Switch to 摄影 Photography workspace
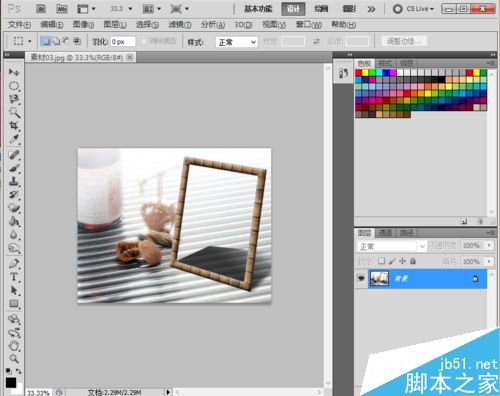This screenshot has height=396, width=500. point(349,9)
